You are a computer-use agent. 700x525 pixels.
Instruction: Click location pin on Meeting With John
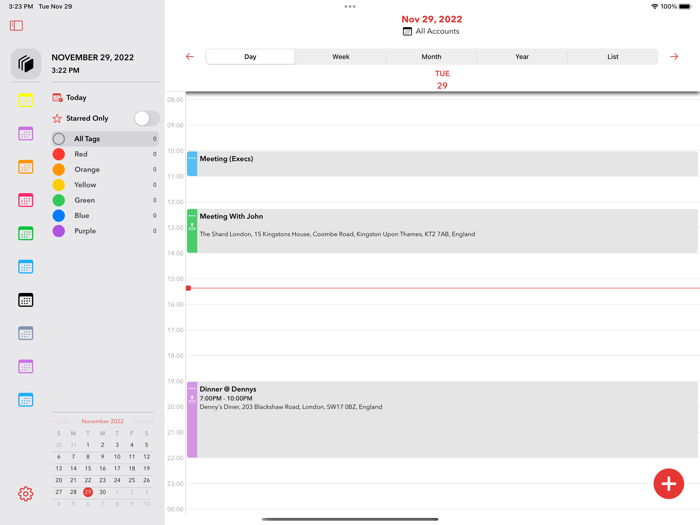(192, 227)
